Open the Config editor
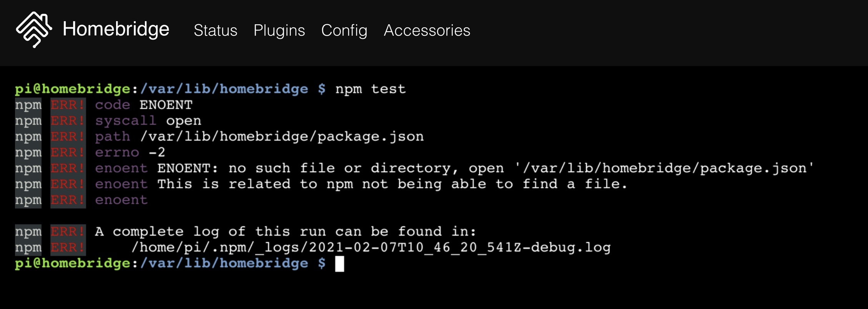The image size is (868, 309). point(344,31)
